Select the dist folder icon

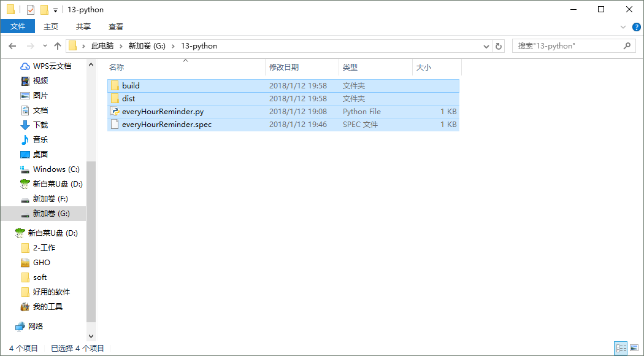(x=115, y=99)
